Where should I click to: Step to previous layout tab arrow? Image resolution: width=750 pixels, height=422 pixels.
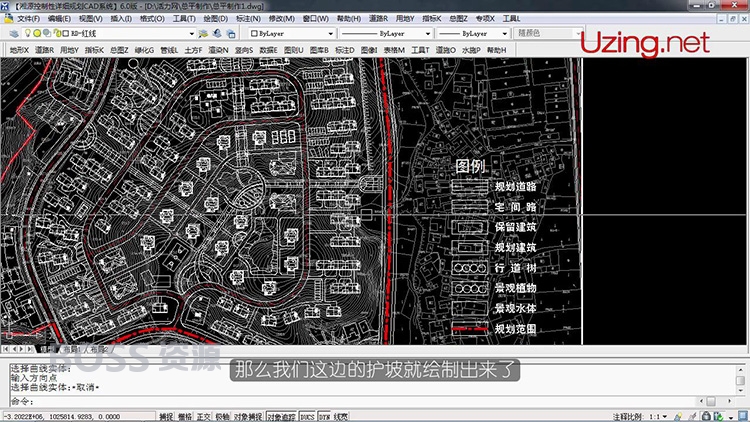pos(14,349)
